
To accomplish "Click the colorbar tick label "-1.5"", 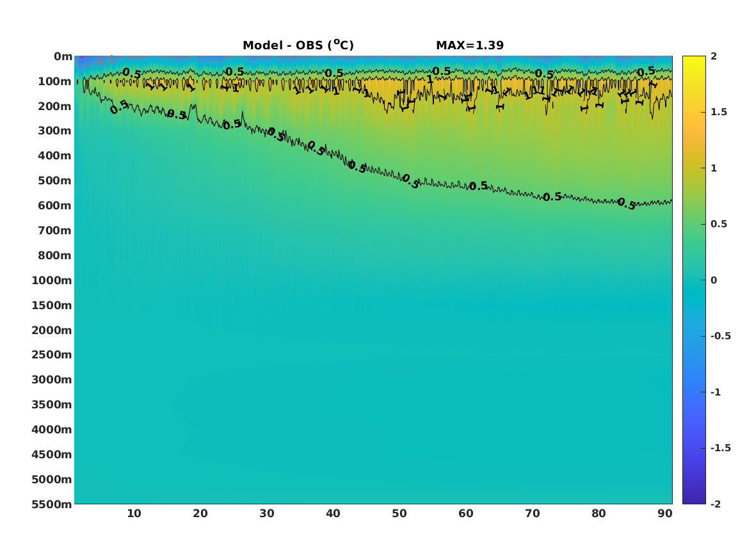I will coord(721,448).
